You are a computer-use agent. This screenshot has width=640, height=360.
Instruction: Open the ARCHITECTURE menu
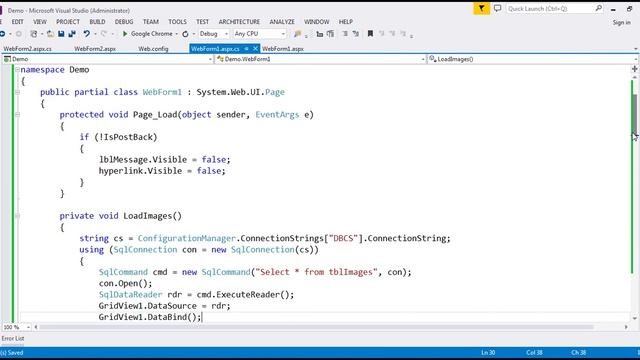[x=239, y=22]
